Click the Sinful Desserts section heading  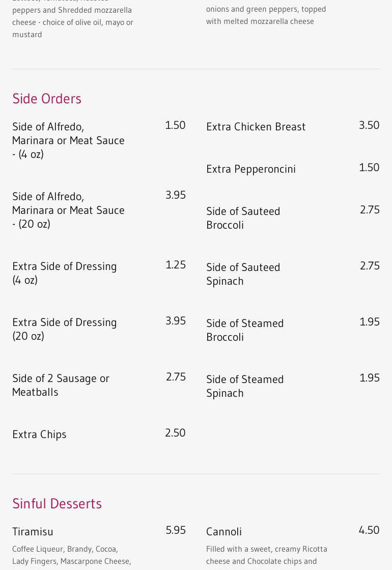tap(57, 503)
